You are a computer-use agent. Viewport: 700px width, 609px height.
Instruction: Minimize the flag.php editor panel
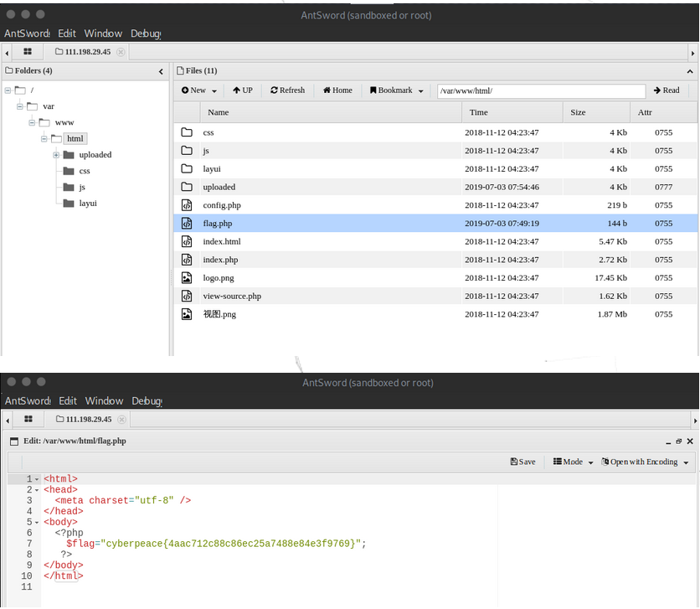coord(668,441)
